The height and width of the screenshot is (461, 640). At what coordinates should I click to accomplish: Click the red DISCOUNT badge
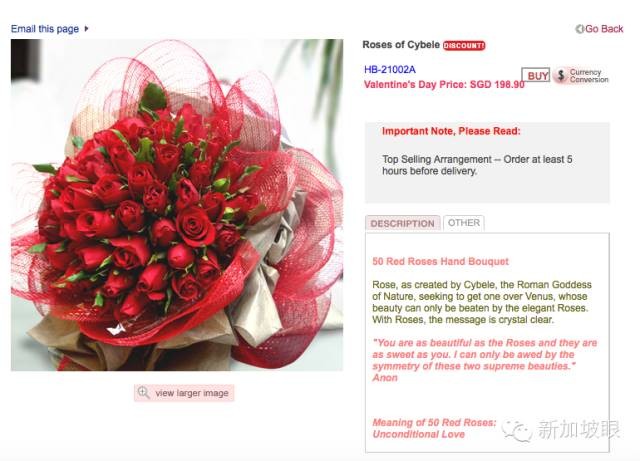click(464, 45)
